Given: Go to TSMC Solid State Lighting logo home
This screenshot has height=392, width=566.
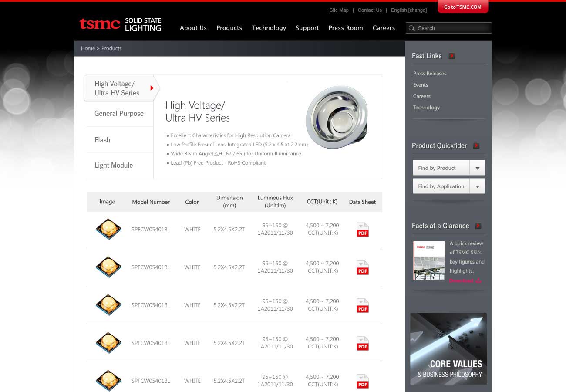Looking at the screenshot, I should tap(120, 25).
